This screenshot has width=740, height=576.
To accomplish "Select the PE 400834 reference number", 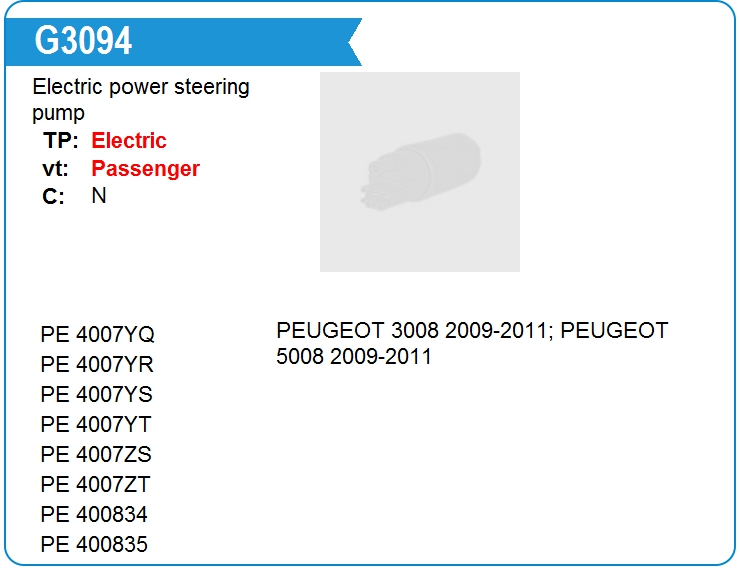I will [94, 514].
